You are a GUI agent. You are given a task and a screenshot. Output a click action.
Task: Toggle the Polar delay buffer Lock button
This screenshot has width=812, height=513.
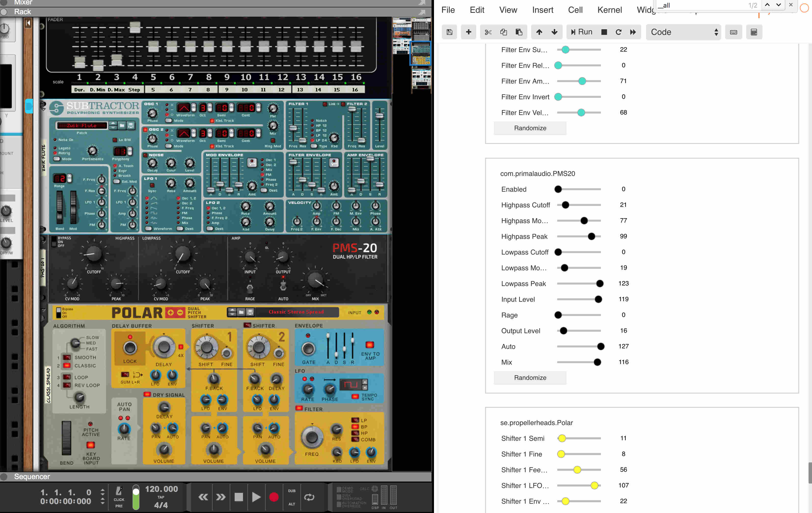(130, 348)
